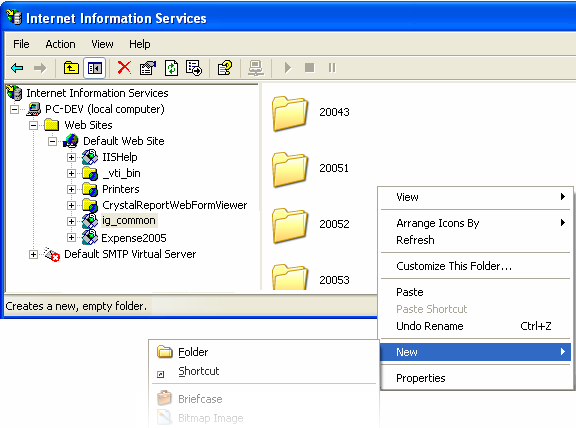Viewport: 576px width, 428px height.
Task: Expand the Default SMTP Virtual Server node
Action: tap(33, 254)
